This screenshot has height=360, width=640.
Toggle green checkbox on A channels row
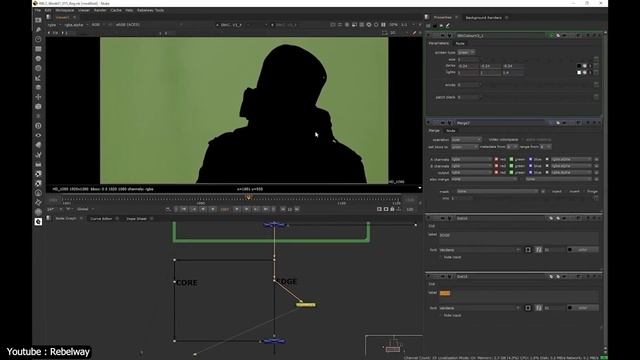click(x=511, y=160)
